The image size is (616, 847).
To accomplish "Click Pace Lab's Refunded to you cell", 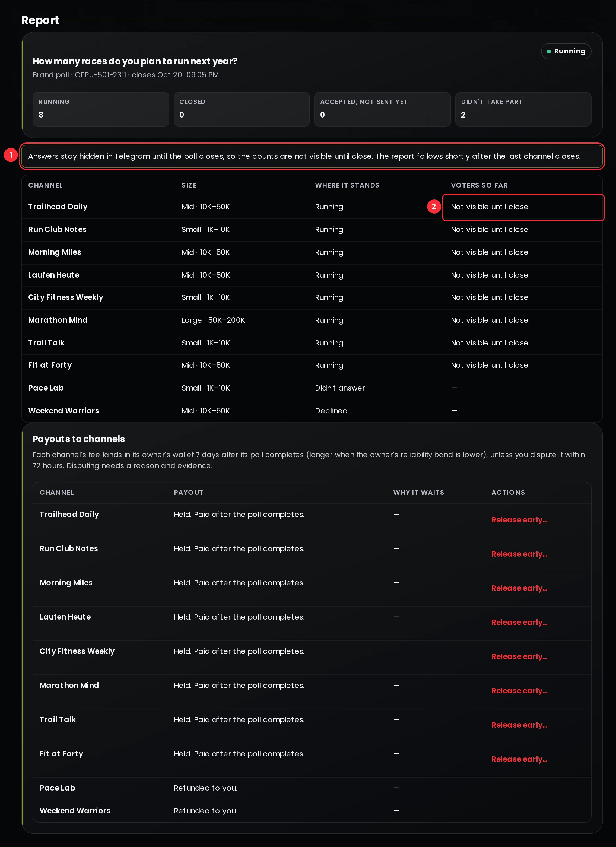I will (205, 788).
